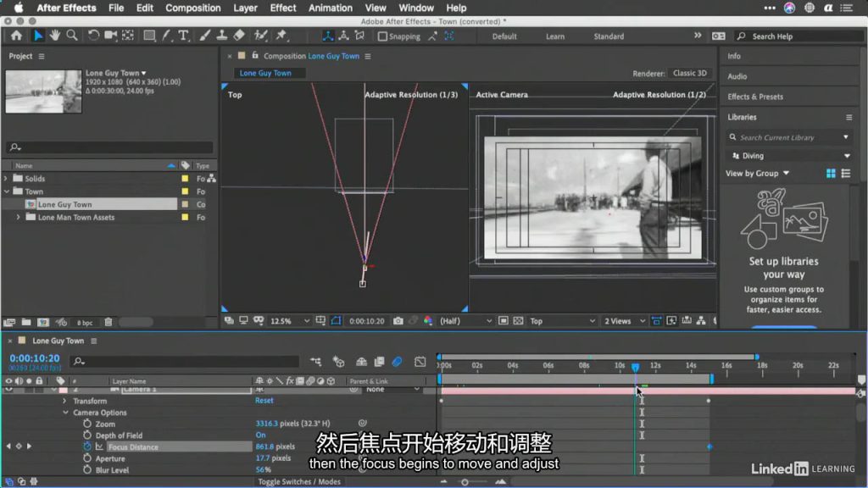
Task: Expand the Transform property group
Action: pos(64,401)
